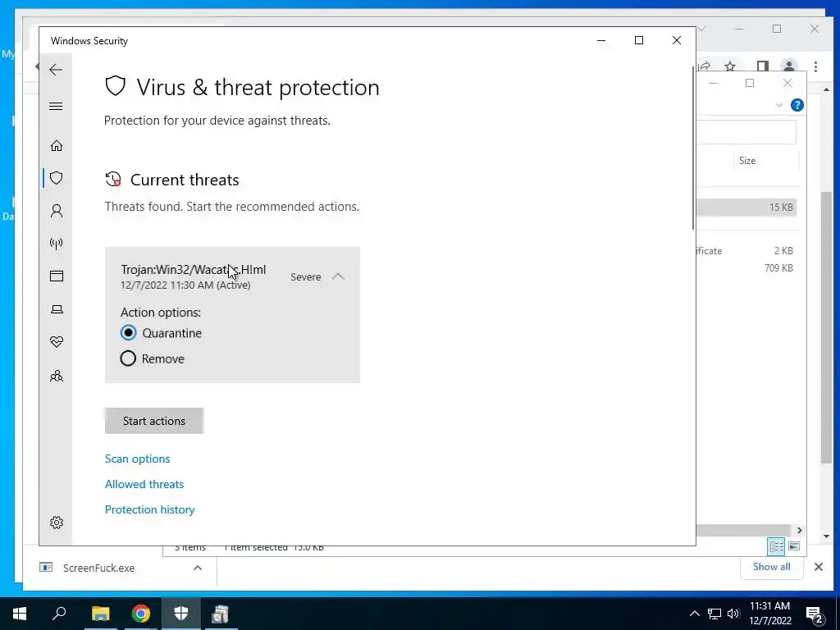Click the File Explorer search field
840x630 pixels.
coord(746,132)
